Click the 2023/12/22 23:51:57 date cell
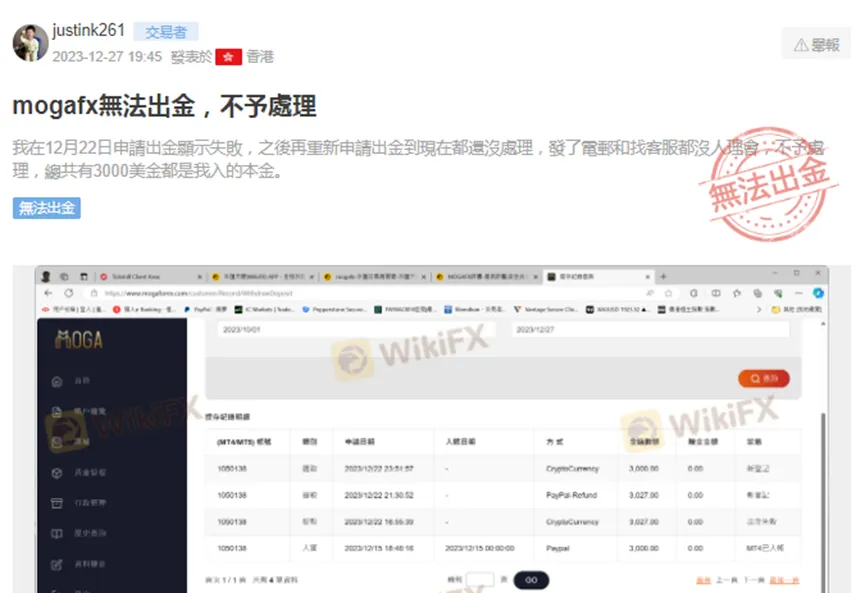The image size is (865, 593). [378, 468]
